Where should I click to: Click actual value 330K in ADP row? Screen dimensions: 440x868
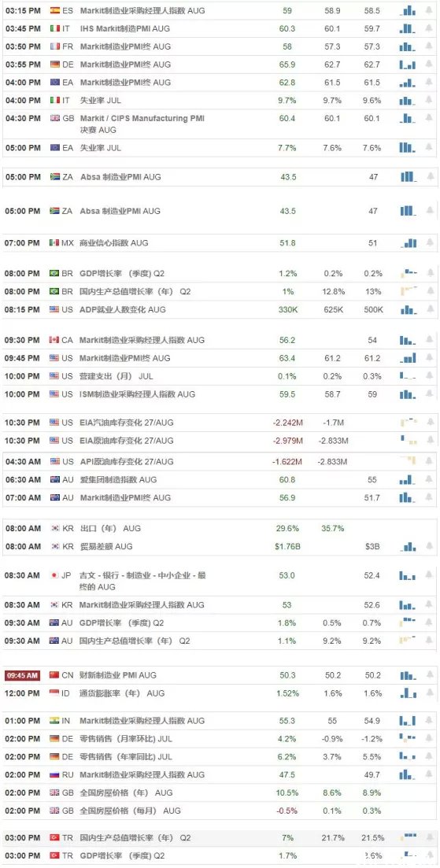pos(287,309)
